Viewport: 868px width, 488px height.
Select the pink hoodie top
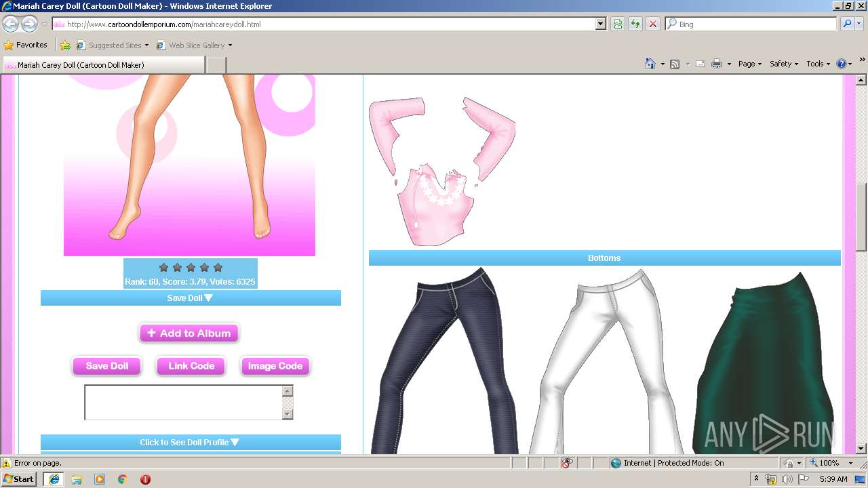(x=441, y=171)
